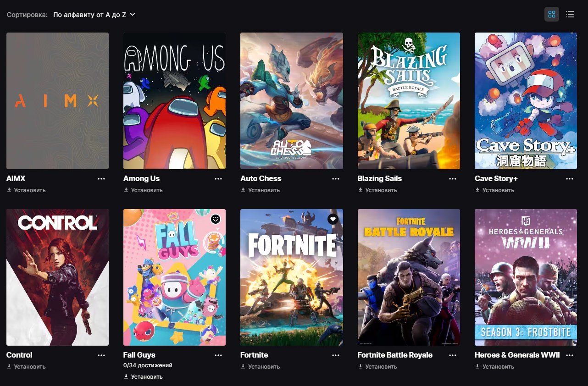Switch to grid view layout
The height and width of the screenshot is (386, 588).
point(551,14)
